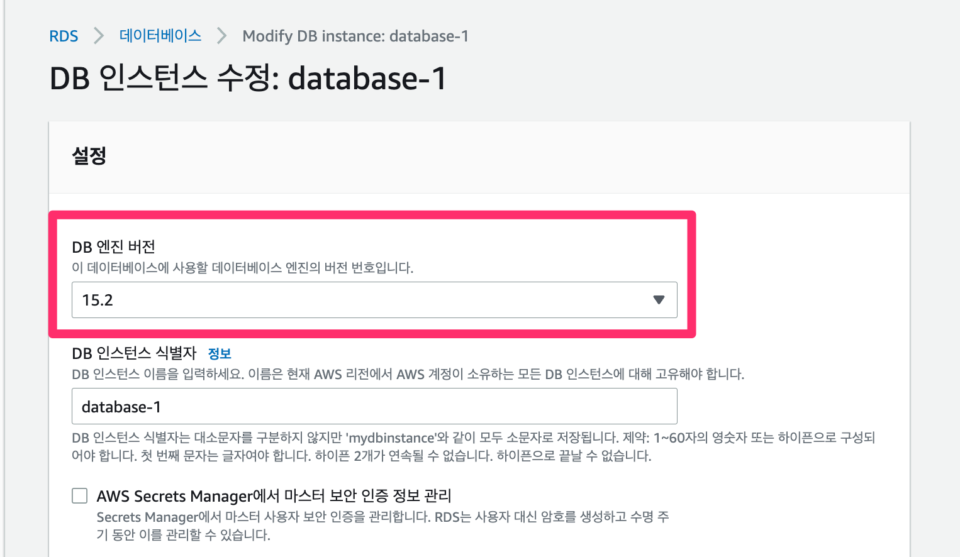
Task: Click AWS Secrets Manager에서 마스터 보안 인증 정보 관리 label
Action: pyautogui.click(x=274, y=495)
